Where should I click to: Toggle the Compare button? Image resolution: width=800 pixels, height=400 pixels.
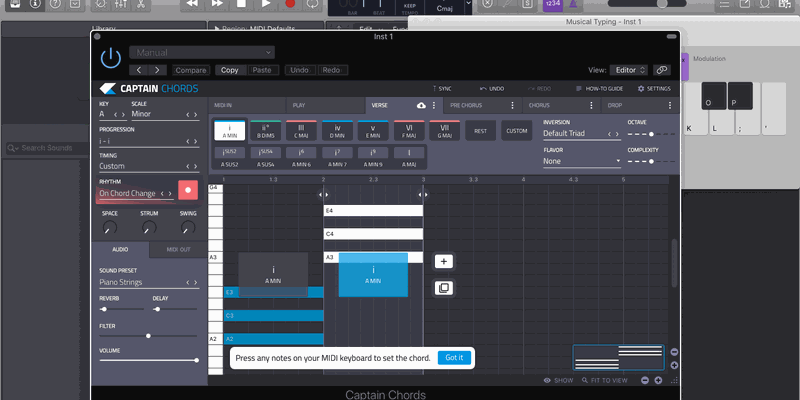tap(191, 70)
